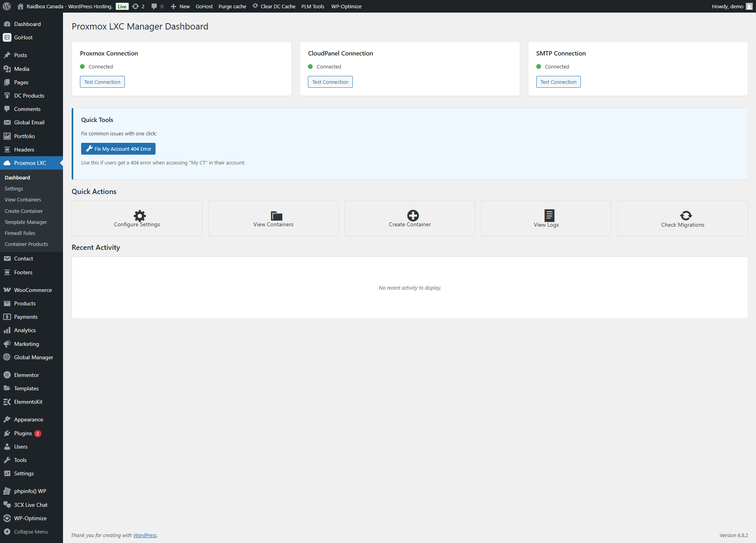Test the Proxmox connection

click(102, 82)
